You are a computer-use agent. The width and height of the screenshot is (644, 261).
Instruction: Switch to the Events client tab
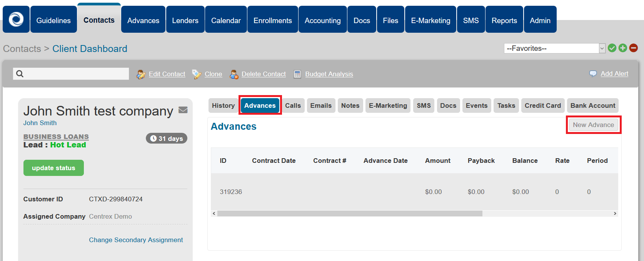pyautogui.click(x=477, y=105)
